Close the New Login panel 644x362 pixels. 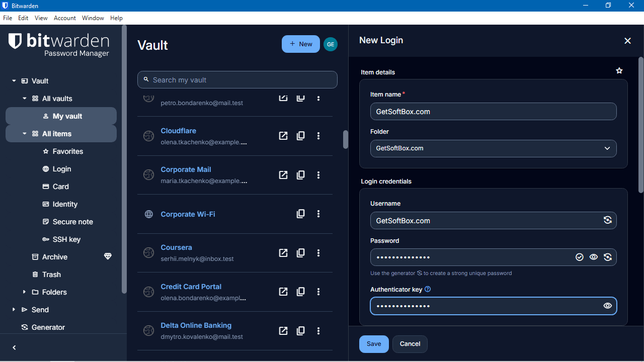point(627,41)
